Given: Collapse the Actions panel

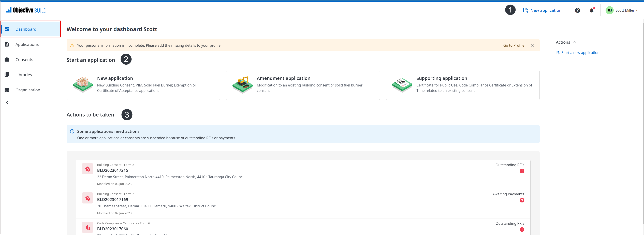Looking at the screenshot, I should (x=575, y=42).
